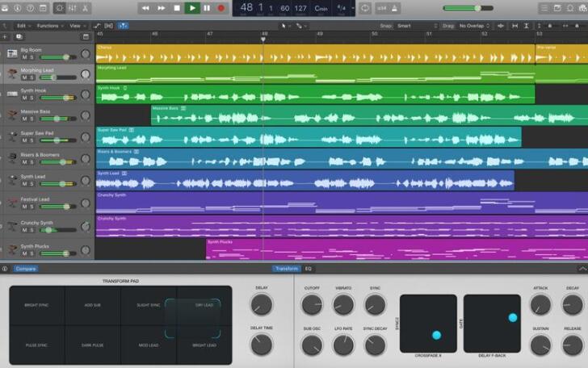The height and width of the screenshot is (368, 588).
Task: Open the pointer tool menu
Action: point(285,26)
